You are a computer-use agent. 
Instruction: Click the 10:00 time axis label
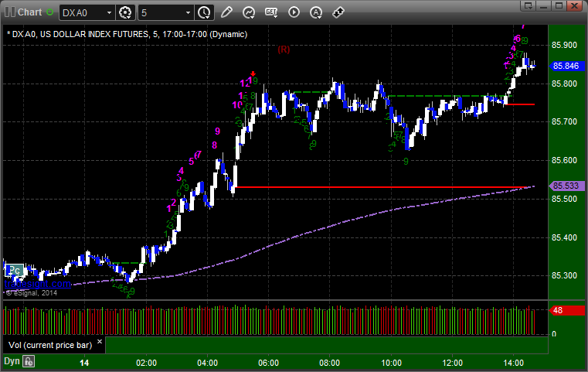(x=391, y=363)
